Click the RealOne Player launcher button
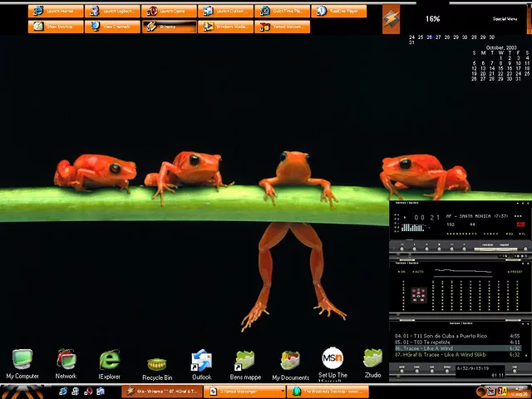This screenshot has width=532, height=399. [x=339, y=11]
